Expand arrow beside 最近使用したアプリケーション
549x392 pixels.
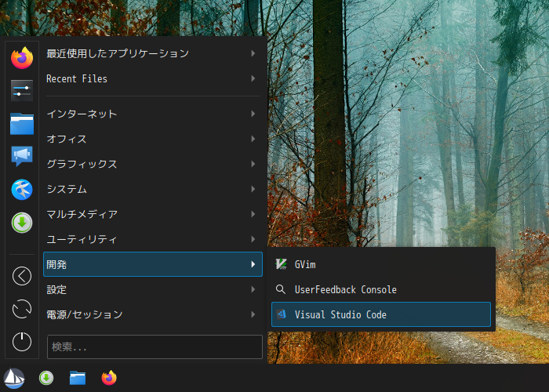tap(253, 53)
